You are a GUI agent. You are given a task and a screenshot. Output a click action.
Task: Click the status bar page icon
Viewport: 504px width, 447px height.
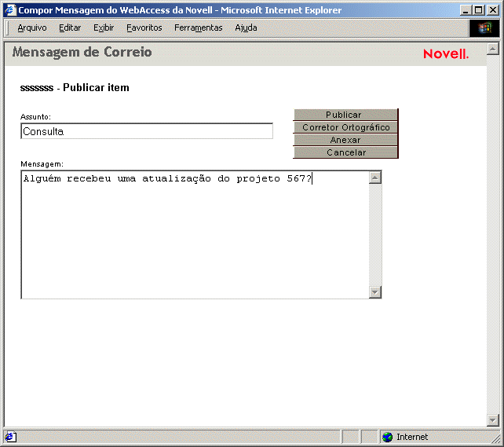(10, 437)
